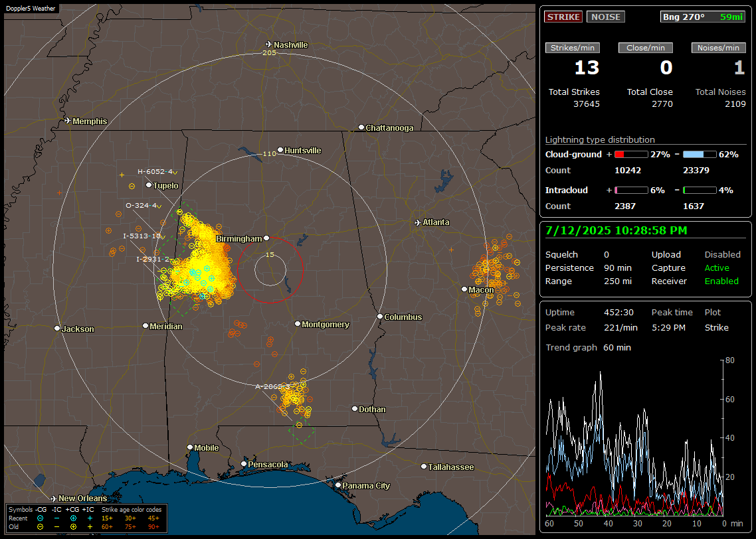Select the Strikes/min label box
This screenshot has width=756, height=539.
[572, 48]
